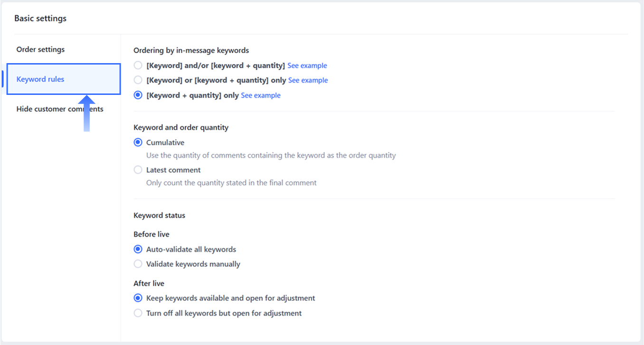Screen dimensions: 644x345
Task: Click See example beside '[Keyword + quantity] only'
Action: click(261, 95)
